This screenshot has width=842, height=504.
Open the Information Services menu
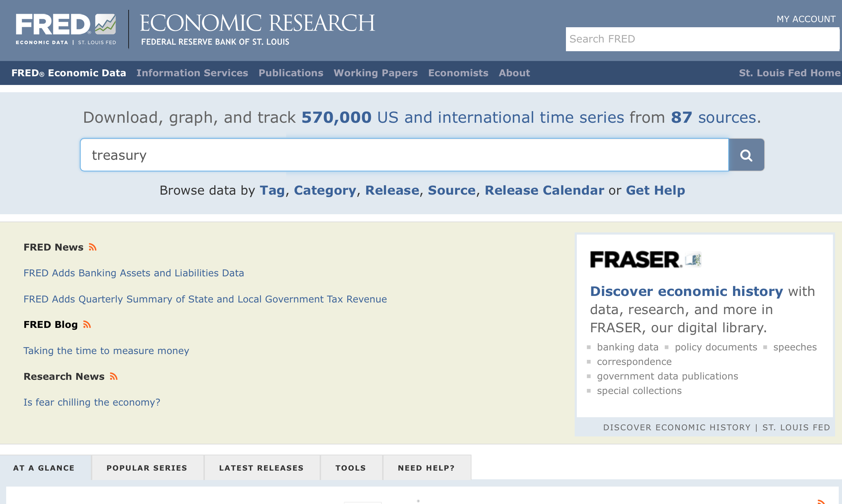[x=192, y=73]
